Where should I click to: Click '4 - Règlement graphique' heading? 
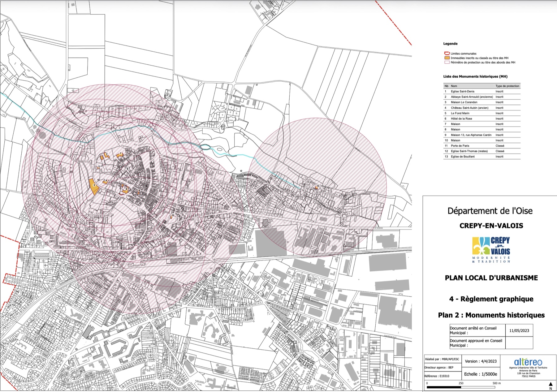pos(491,299)
